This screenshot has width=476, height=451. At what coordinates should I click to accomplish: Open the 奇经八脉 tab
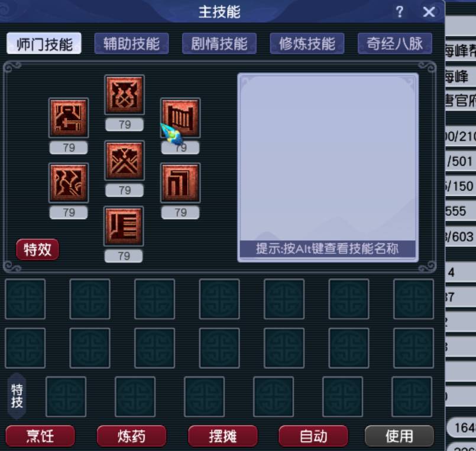click(394, 44)
